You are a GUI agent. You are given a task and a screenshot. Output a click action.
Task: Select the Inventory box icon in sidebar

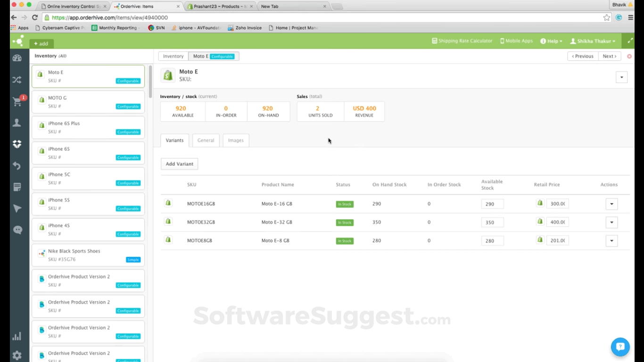(x=17, y=144)
